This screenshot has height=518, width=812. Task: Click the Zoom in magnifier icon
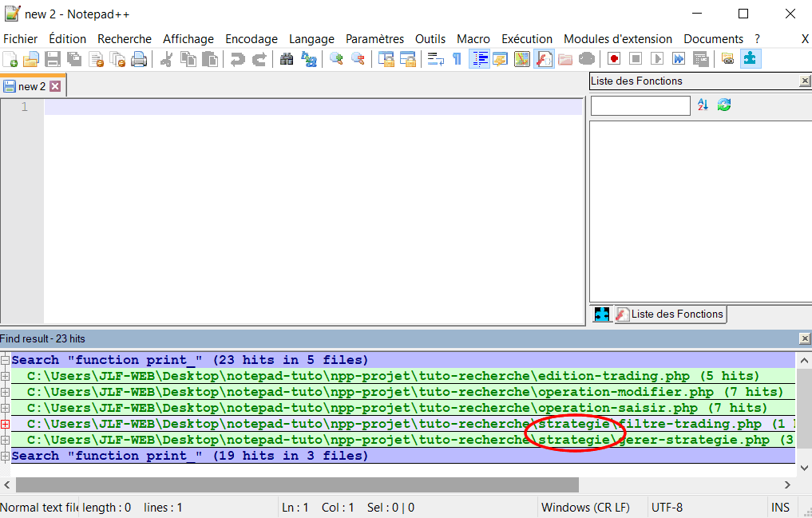point(336,59)
